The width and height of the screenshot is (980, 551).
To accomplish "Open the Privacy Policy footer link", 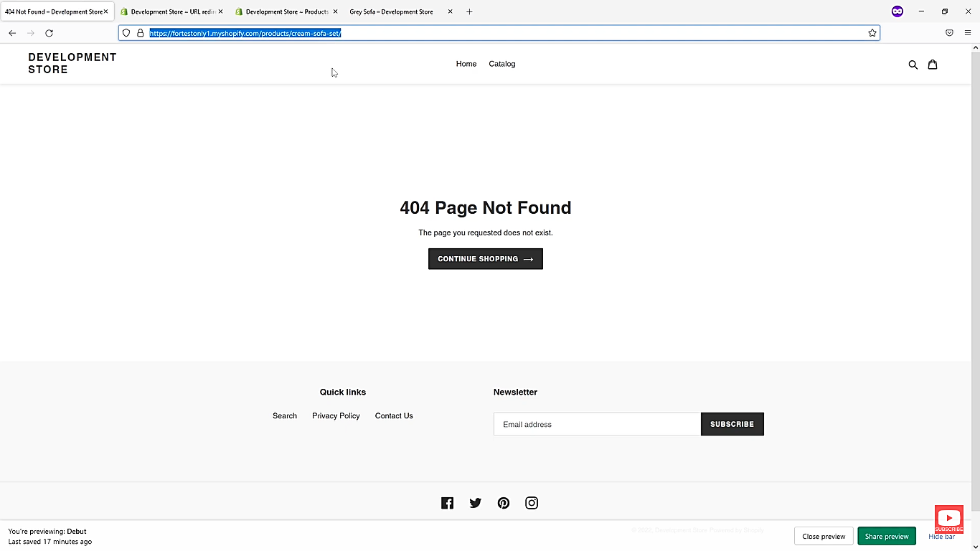I will (x=336, y=416).
